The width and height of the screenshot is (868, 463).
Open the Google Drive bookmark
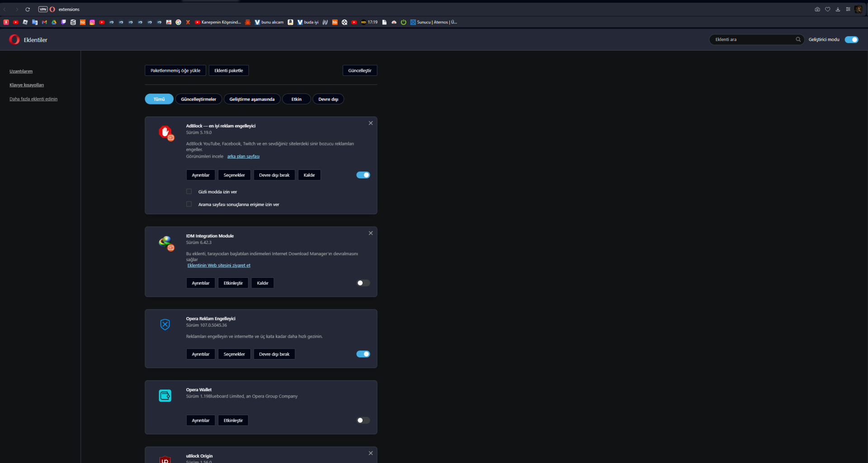(x=54, y=22)
